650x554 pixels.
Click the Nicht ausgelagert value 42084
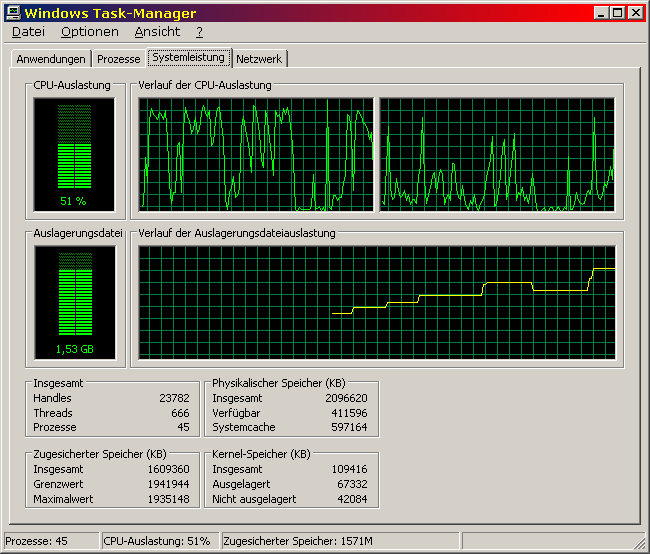point(352,499)
